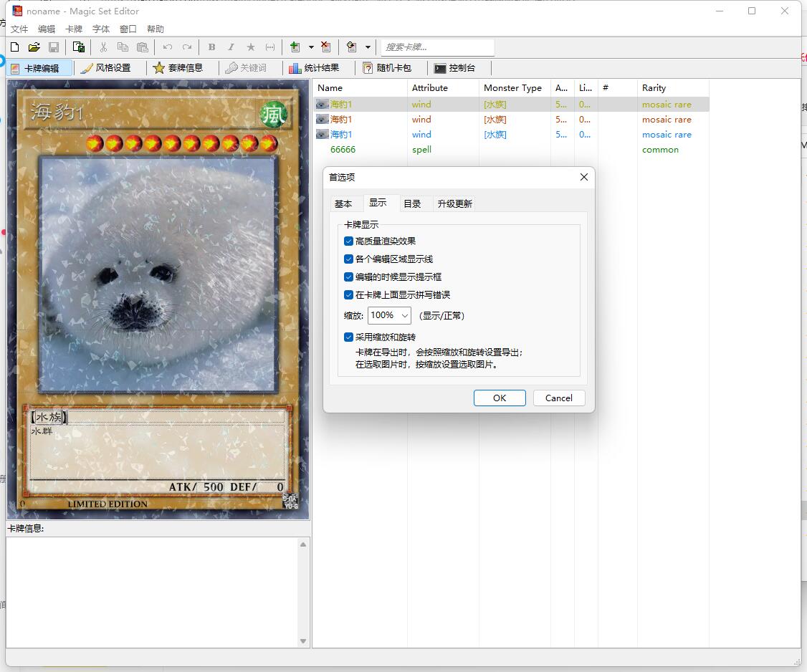Click the Export set toolbar icon
The width and height of the screenshot is (807, 672).
point(79,47)
